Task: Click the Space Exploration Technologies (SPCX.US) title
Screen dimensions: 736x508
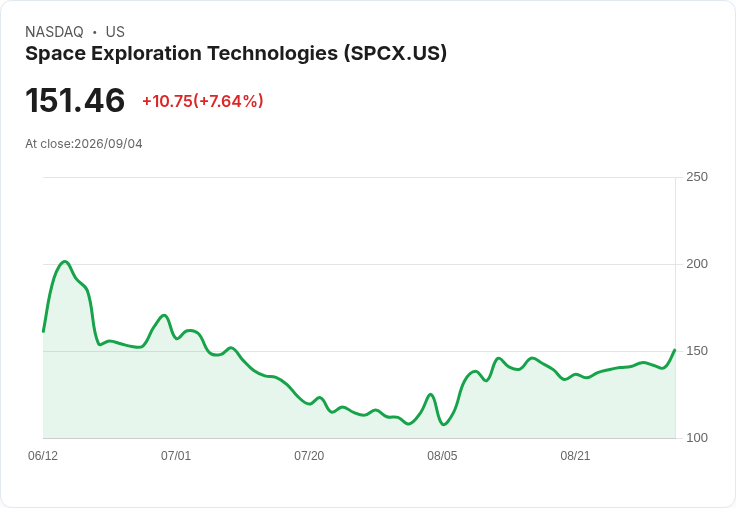Action: pyautogui.click(x=236, y=54)
